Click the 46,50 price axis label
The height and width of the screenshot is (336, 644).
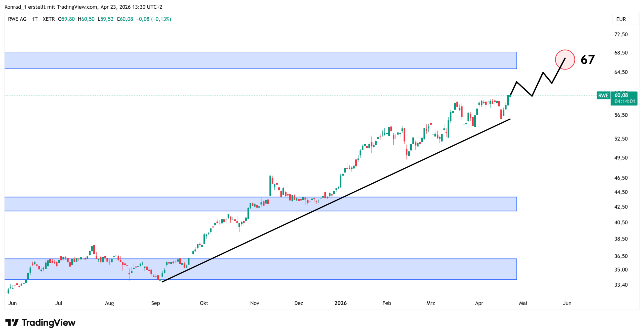tap(621, 178)
